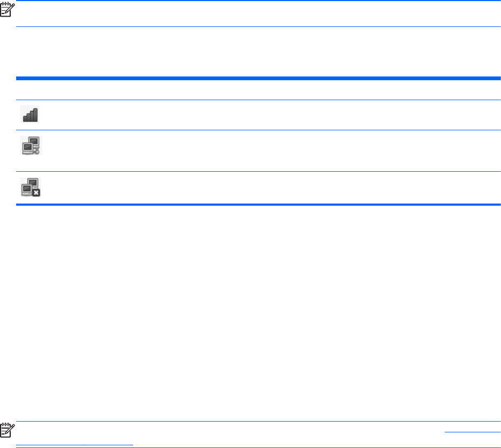Click the empty header row of the icon table

pyautogui.click(x=259, y=90)
